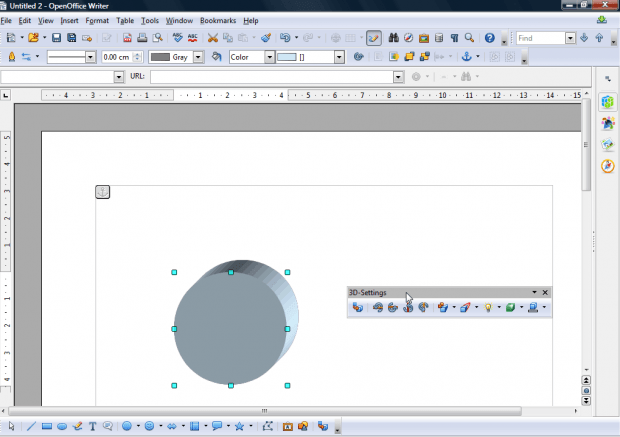Click the Save document icon
Screen dimensions: 620x437
[57, 38]
